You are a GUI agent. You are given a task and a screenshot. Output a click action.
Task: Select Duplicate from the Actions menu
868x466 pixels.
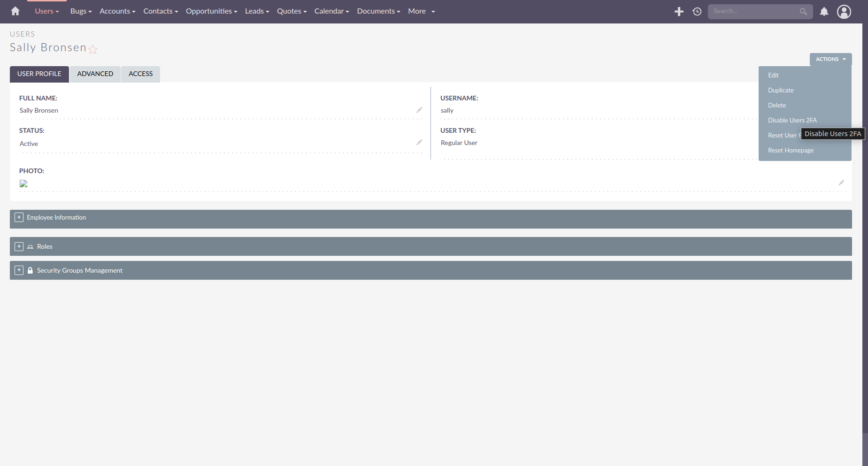pos(781,90)
